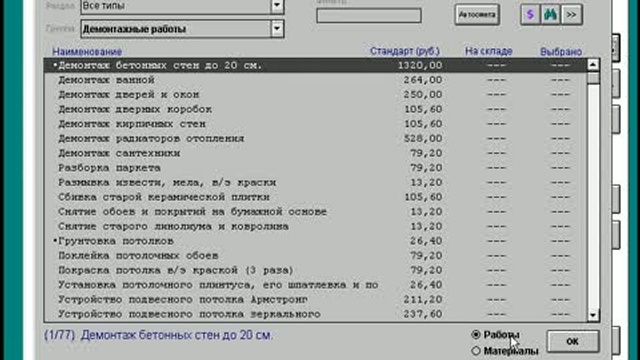
Task: Click the Выбрано column header
Action: (561, 52)
